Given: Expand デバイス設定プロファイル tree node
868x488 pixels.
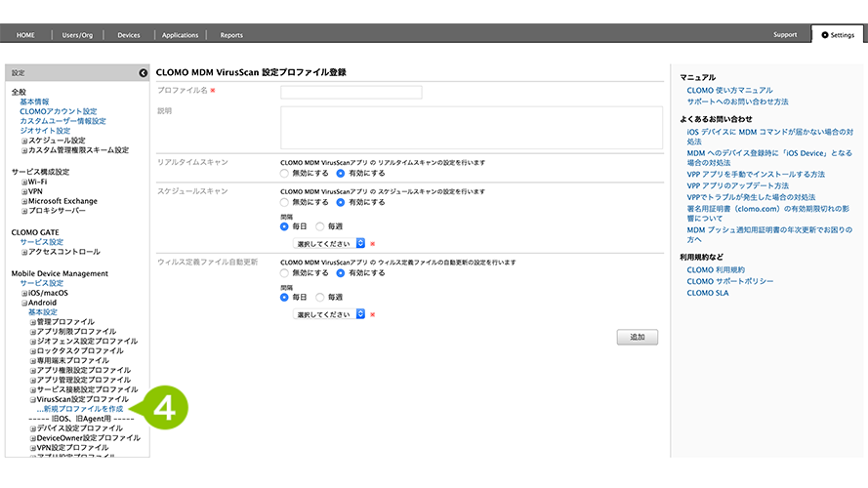Looking at the screenshot, I should click(x=32, y=428).
